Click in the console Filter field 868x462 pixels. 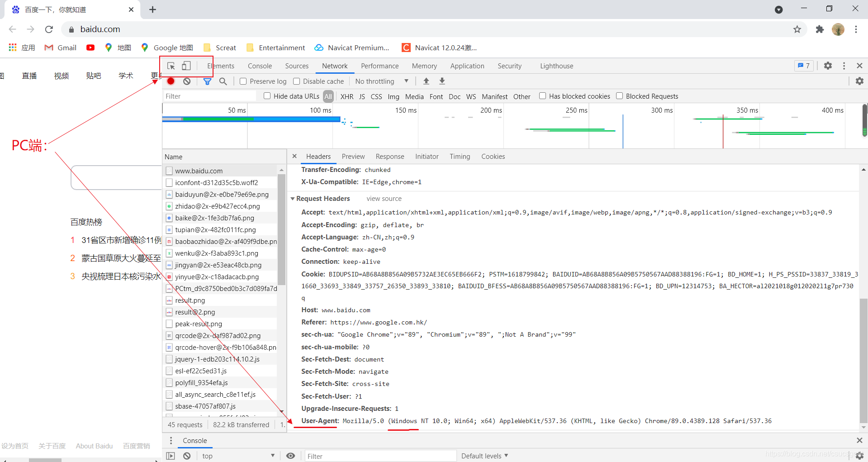380,456
